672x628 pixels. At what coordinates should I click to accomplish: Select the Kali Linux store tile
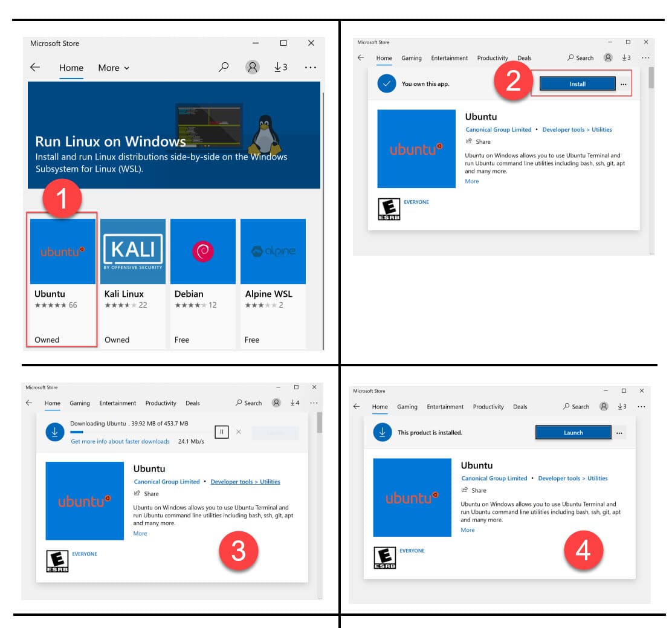(x=132, y=251)
